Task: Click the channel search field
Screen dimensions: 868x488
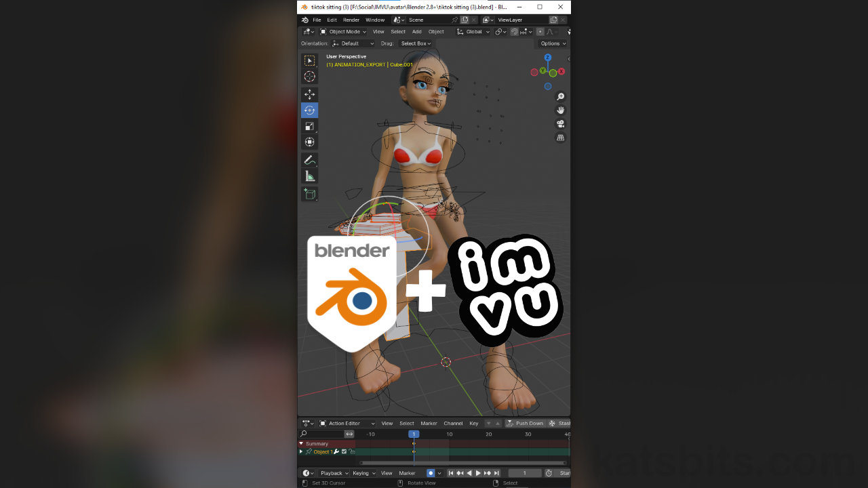Action: coord(321,434)
